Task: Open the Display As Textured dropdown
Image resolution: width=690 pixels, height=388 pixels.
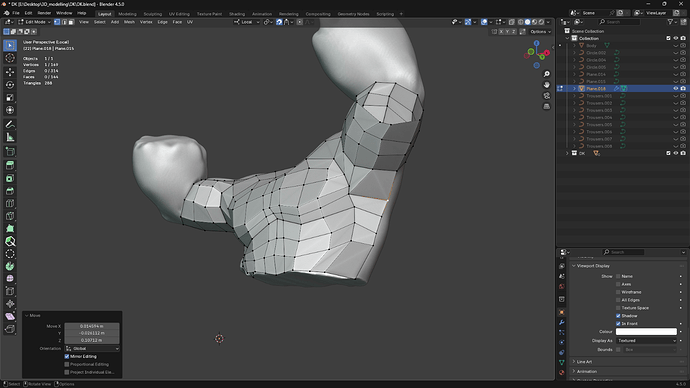Action: (646, 340)
